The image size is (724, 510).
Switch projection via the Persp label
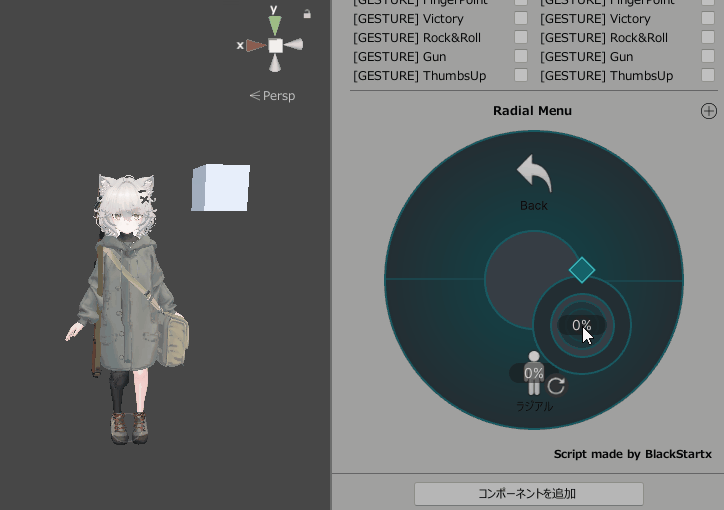pos(272,96)
